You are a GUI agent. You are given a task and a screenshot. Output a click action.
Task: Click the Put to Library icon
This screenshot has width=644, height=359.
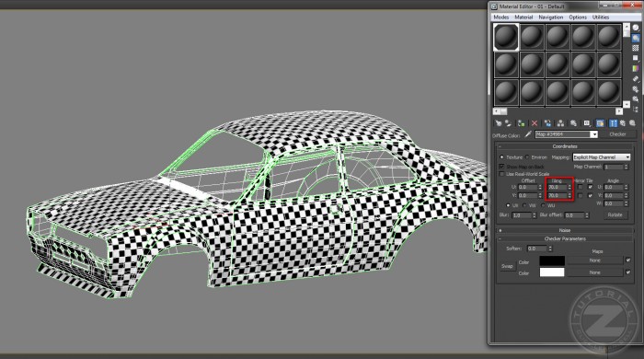[x=573, y=123]
